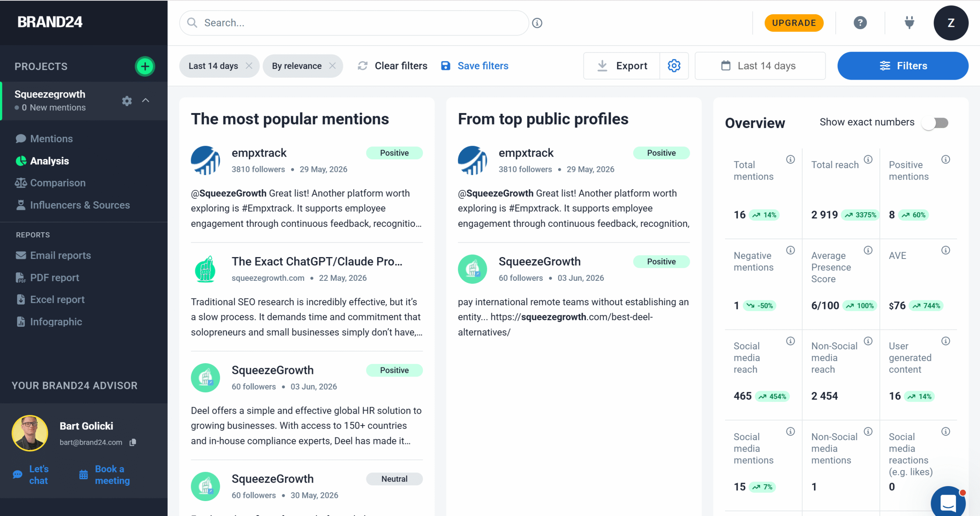Open Email reports
The image size is (980, 516).
[53, 256]
